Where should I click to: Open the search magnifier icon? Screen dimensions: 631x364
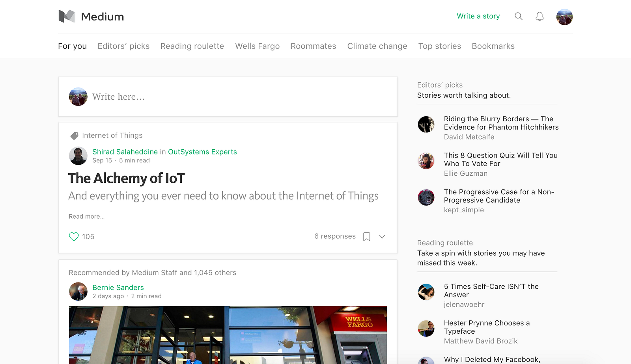click(519, 16)
